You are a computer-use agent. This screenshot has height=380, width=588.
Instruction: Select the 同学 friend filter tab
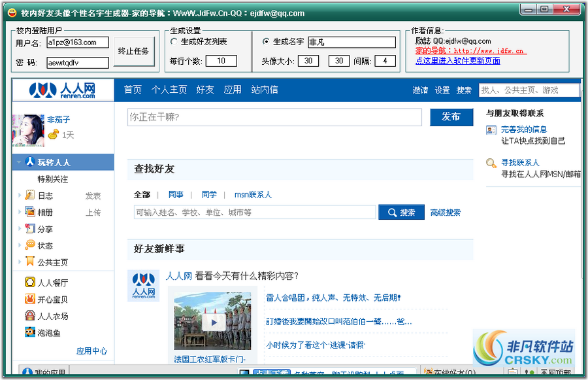pos(209,194)
